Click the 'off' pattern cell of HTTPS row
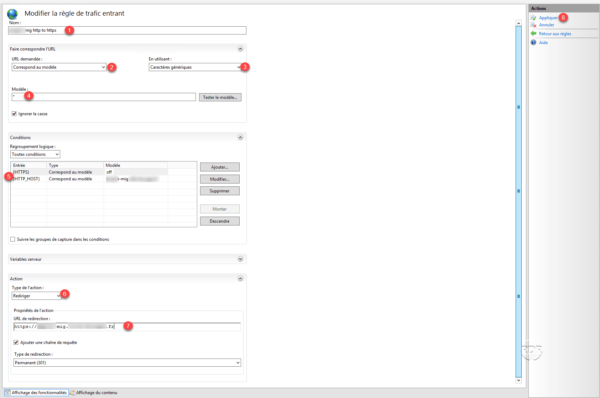The width and height of the screenshot is (600, 398). 135,172
